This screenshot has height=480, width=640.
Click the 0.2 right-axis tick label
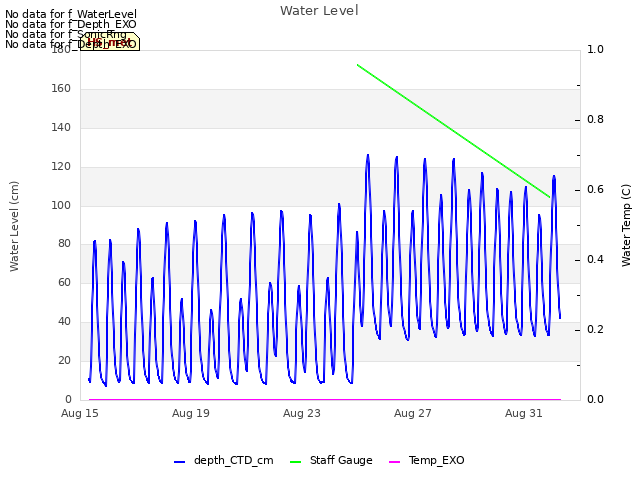[x=595, y=329]
